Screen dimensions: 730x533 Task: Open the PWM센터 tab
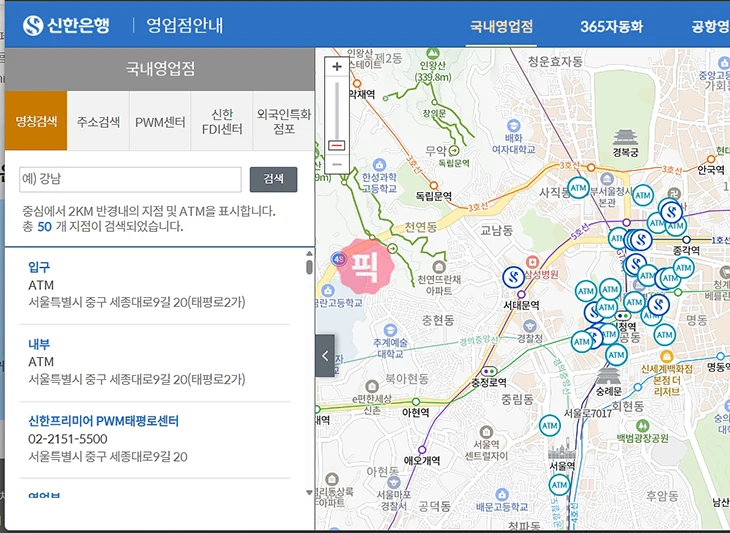[160, 121]
